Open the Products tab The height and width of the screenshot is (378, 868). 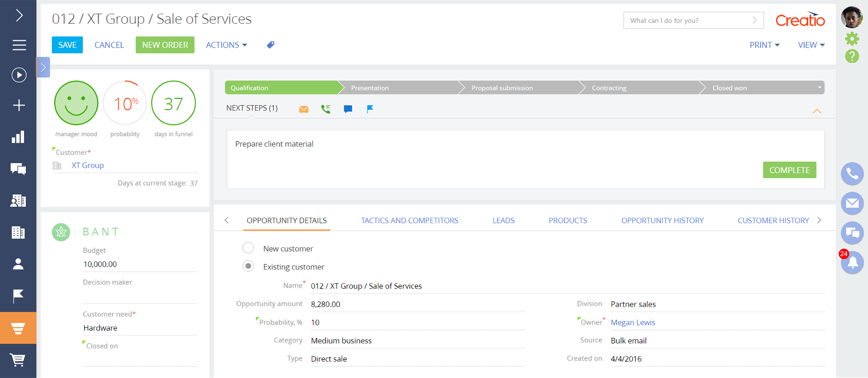[568, 221]
